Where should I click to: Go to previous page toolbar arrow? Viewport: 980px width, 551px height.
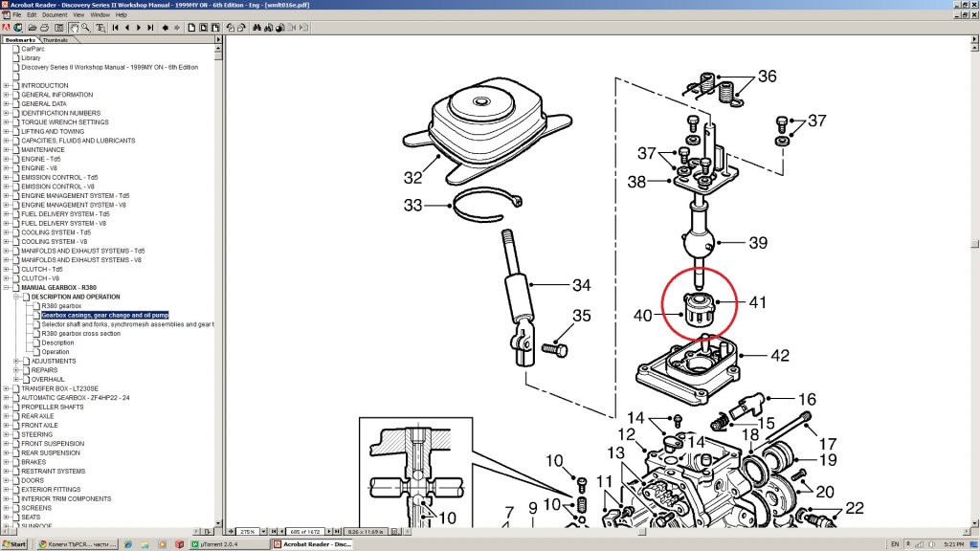[127, 28]
